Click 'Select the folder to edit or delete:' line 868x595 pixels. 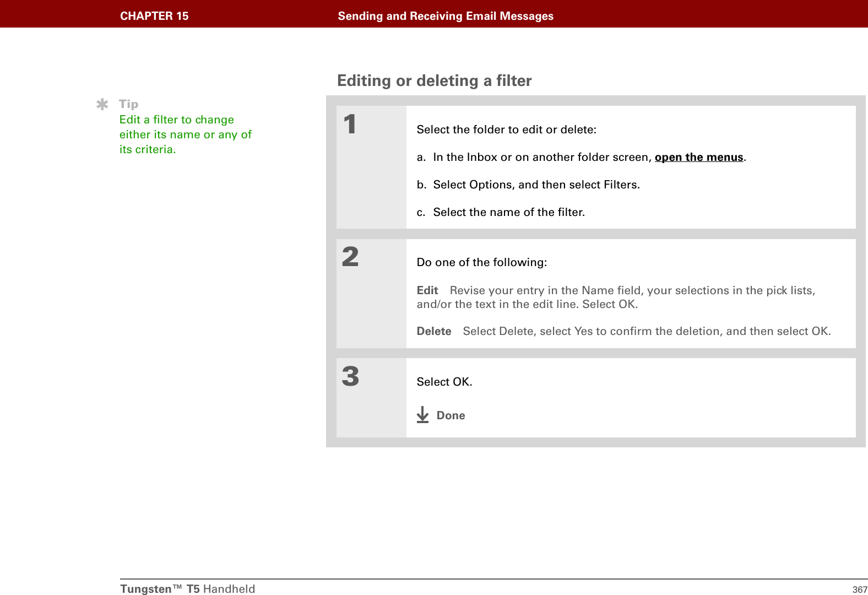pyautogui.click(x=507, y=130)
